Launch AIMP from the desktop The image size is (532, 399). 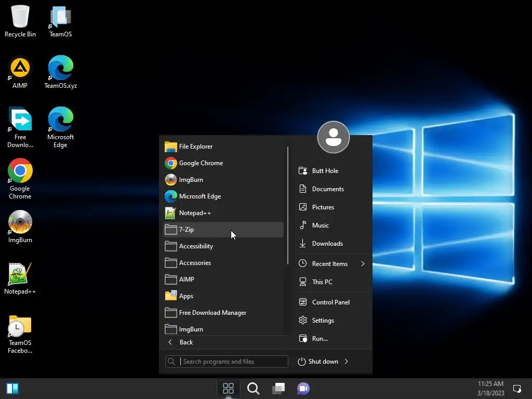(x=20, y=73)
